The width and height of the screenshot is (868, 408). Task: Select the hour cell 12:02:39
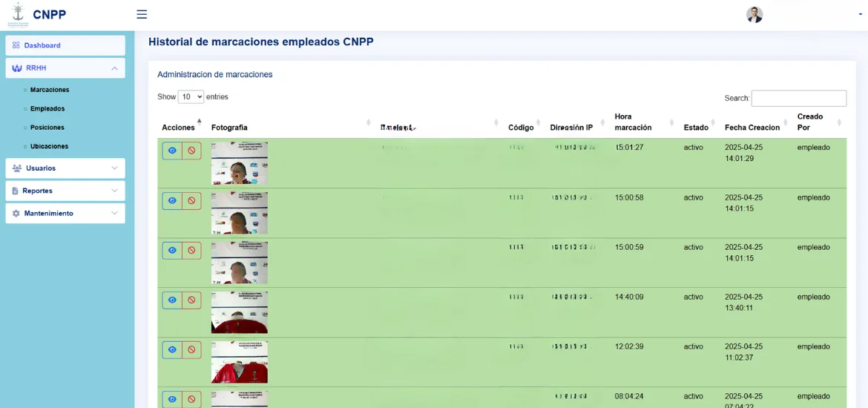click(x=629, y=346)
